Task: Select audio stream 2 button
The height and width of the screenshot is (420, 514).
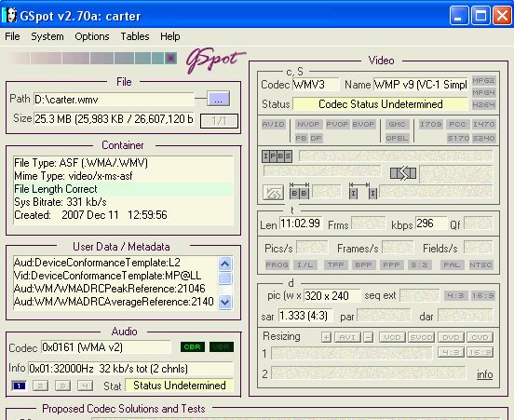Action: (41, 386)
